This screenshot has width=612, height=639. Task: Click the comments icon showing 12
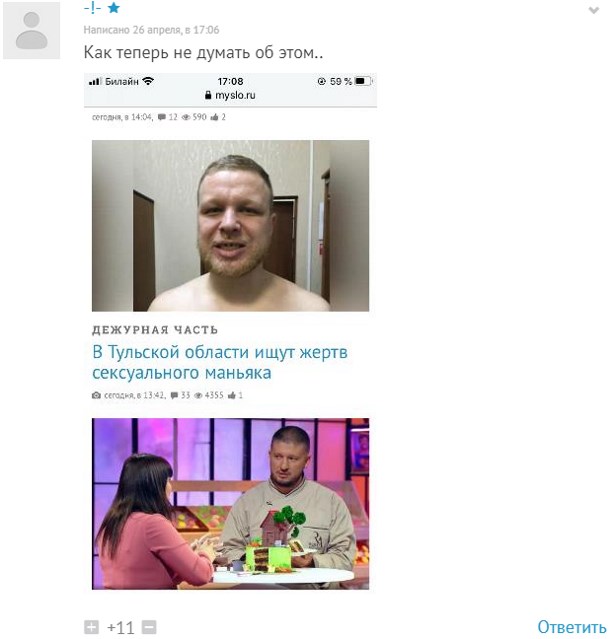click(162, 117)
